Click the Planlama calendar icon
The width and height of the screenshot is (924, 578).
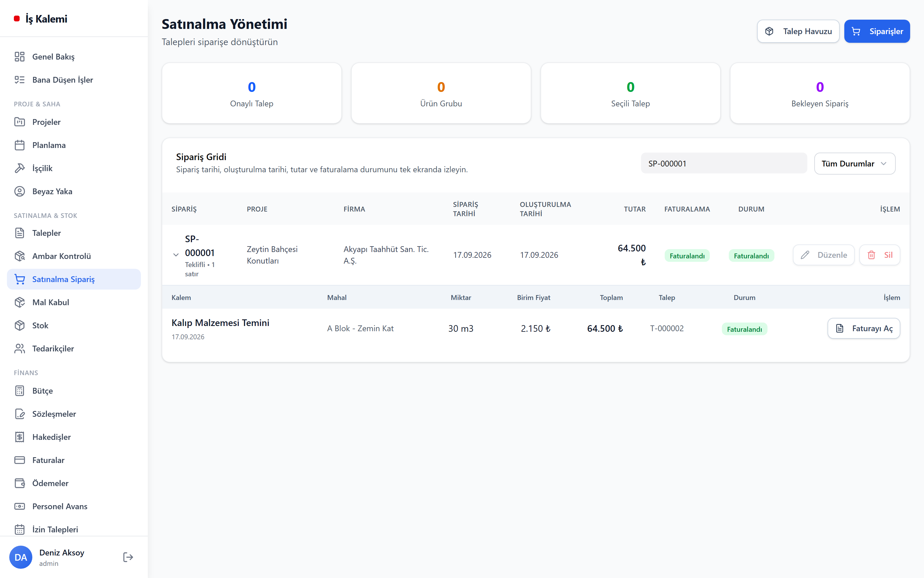tap(19, 145)
